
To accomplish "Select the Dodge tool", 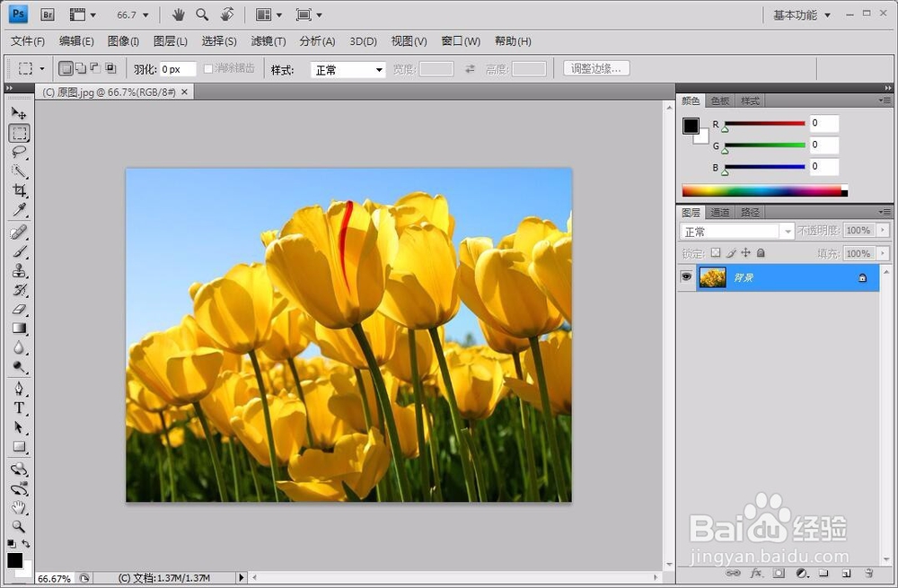I will 19,366.
